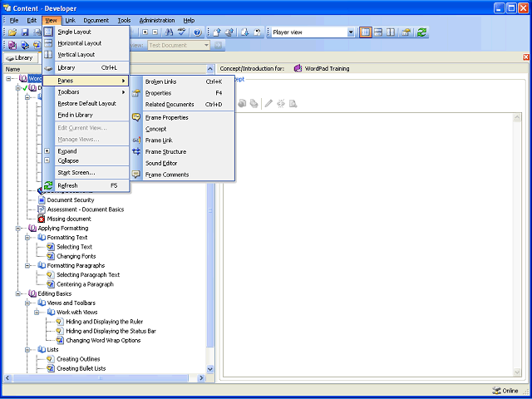This screenshot has width=532, height=399.
Task: Select Find in Library menu item
Action: (x=86, y=115)
